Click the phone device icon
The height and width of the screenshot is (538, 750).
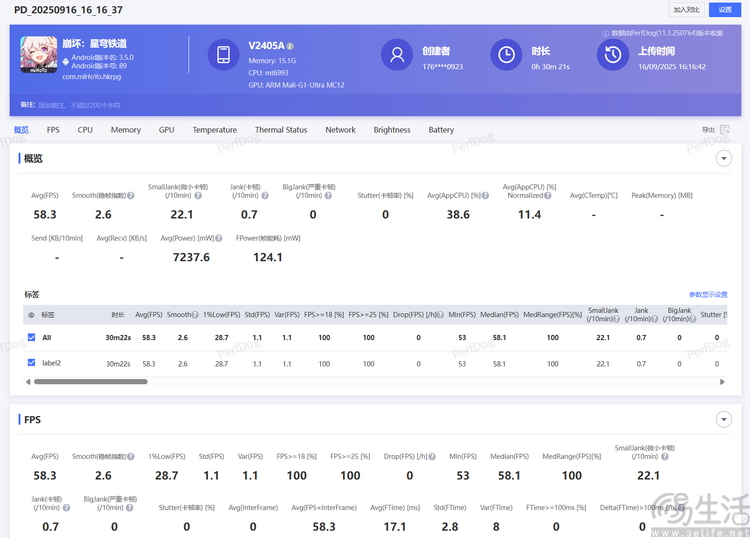point(223,54)
